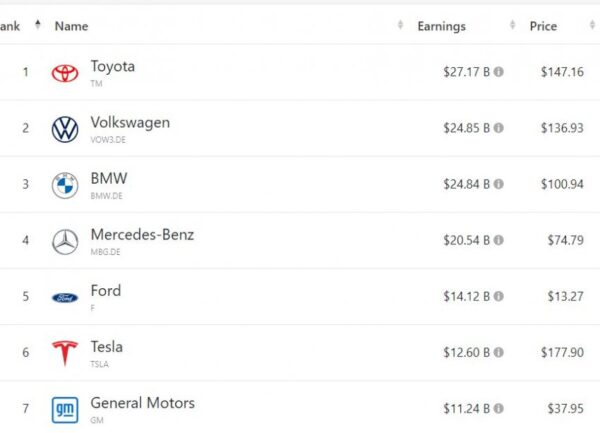Sort by the Name column header

71,26
